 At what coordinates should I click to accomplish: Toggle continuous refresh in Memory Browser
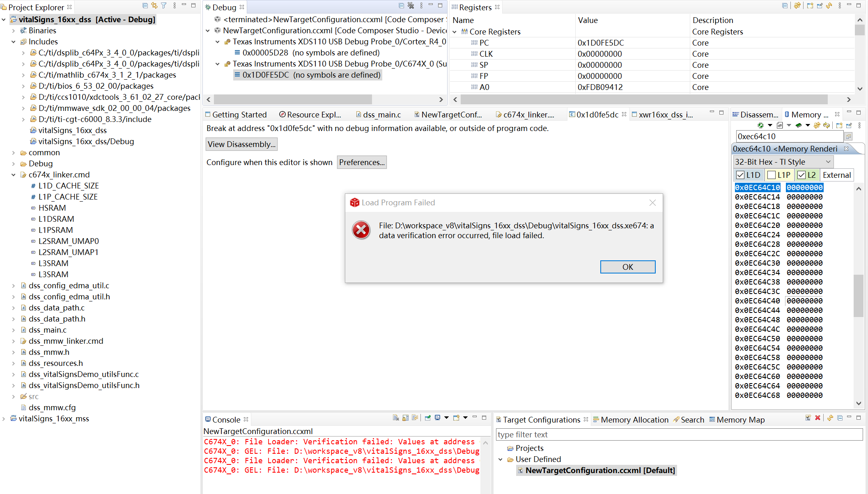817,125
